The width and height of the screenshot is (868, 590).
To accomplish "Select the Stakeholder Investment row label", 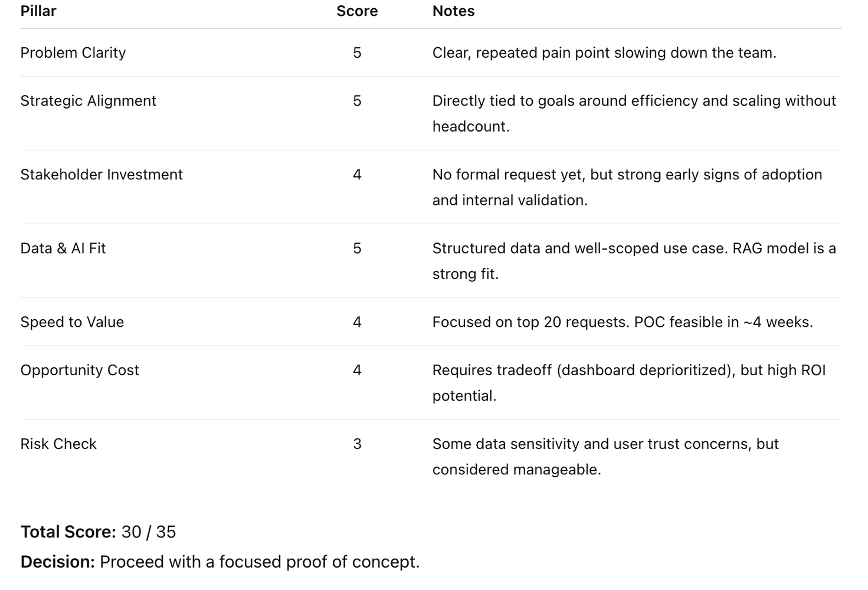I will [101, 175].
